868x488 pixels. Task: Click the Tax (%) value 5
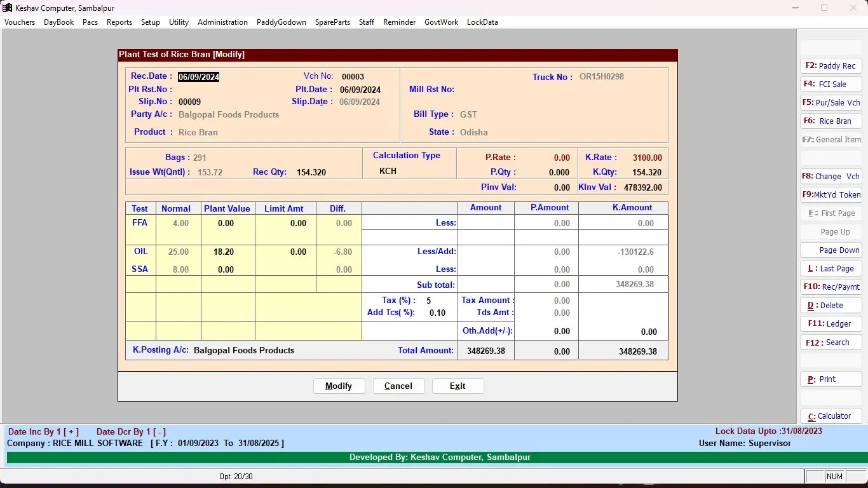click(x=429, y=301)
